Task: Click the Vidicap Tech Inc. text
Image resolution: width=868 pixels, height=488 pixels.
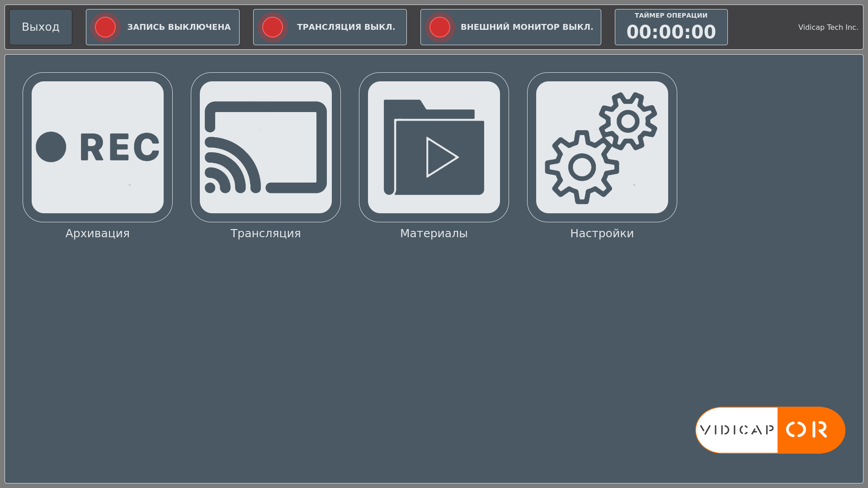Action: pos(828,27)
